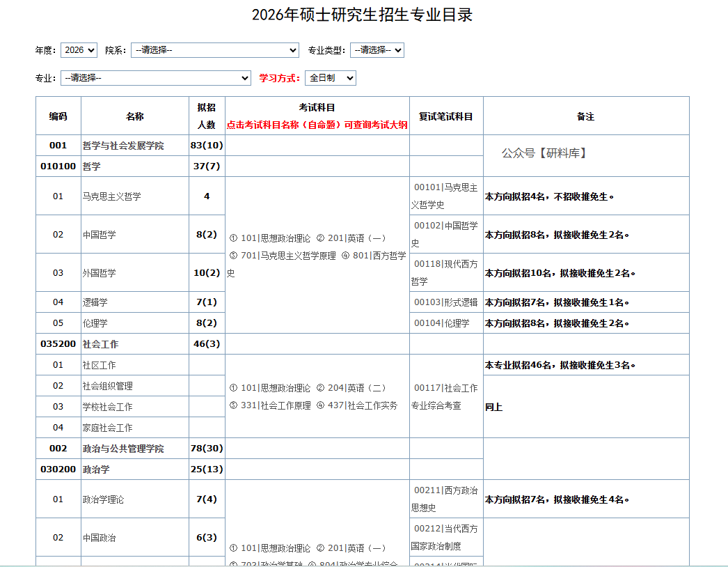The height and width of the screenshot is (567, 728).
Task: Open the 年度 dropdown showing 2026
Action: click(x=79, y=50)
